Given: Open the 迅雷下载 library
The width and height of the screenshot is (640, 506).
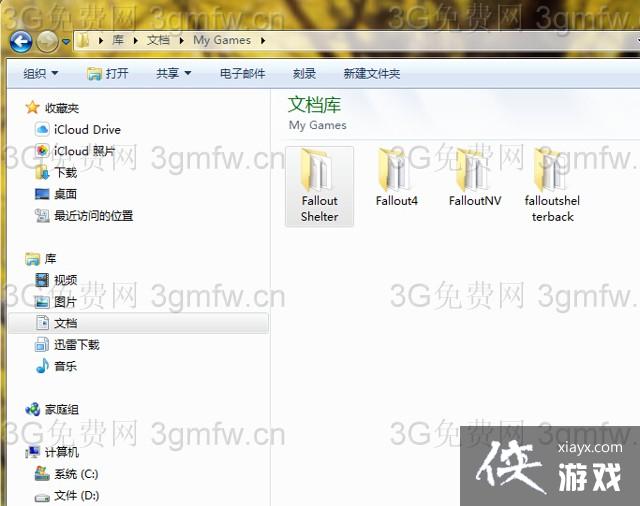Looking at the screenshot, I should [x=77, y=345].
